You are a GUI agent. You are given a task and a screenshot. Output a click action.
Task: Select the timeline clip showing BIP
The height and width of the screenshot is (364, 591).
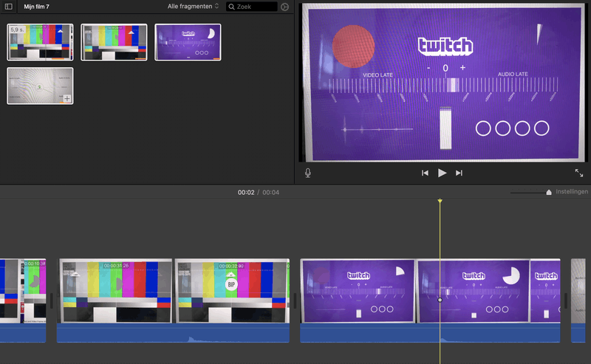pos(232,290)
